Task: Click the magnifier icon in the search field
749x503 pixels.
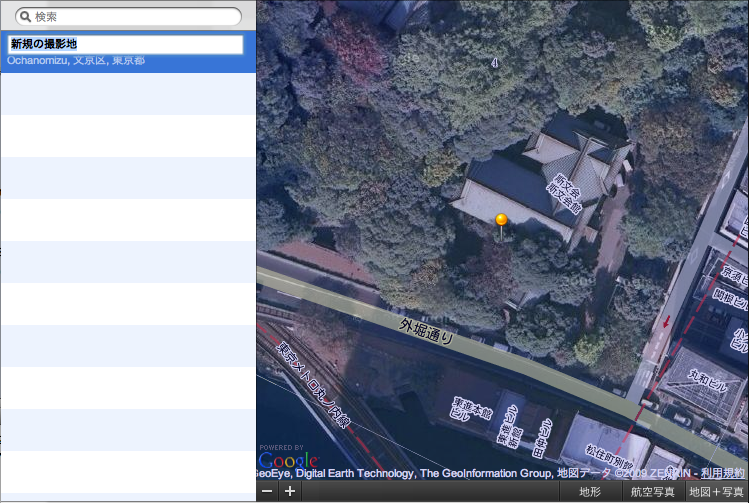Action: pyautogui.click(x=26, y=17)
